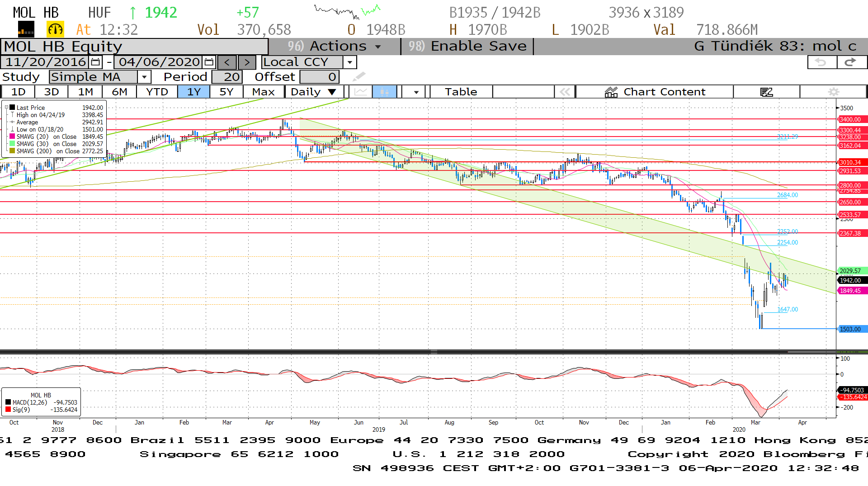Collapse legend using the box expander

[x=6, y=108]
